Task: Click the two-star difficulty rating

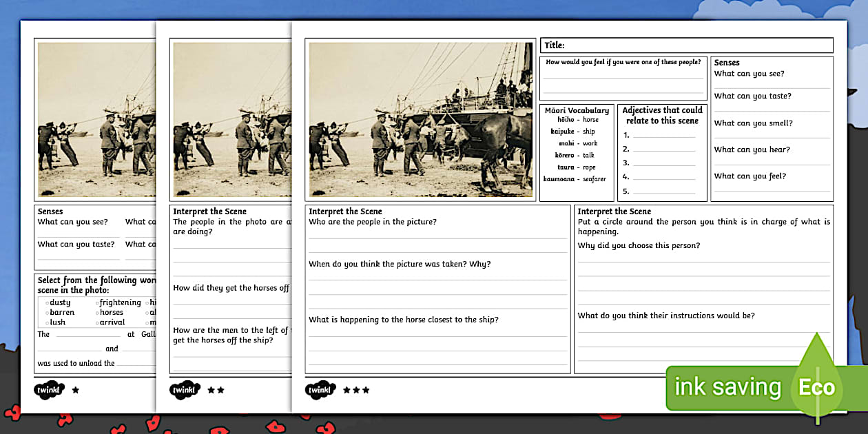Action: 215,391
